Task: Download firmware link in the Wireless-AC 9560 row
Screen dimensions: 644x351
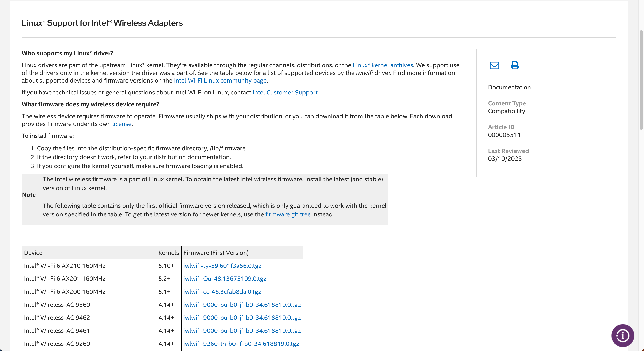Action: (x=242, y=305)
